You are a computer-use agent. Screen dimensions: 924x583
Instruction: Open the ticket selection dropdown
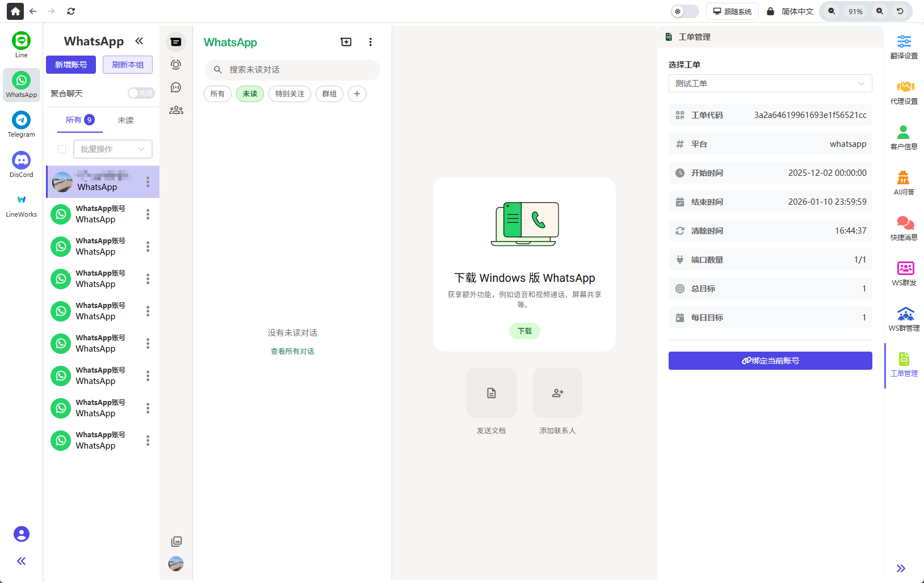[770, 83]
